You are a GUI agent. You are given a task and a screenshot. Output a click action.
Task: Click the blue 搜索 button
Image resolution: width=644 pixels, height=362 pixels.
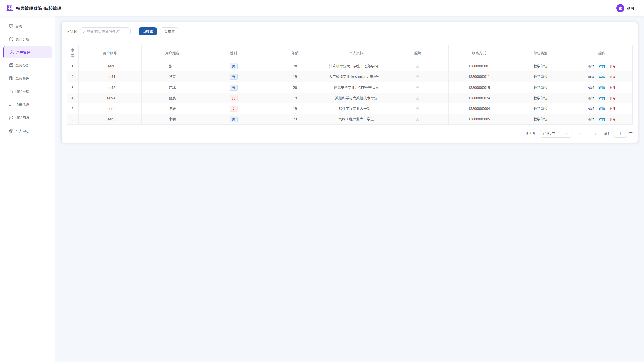148,31
